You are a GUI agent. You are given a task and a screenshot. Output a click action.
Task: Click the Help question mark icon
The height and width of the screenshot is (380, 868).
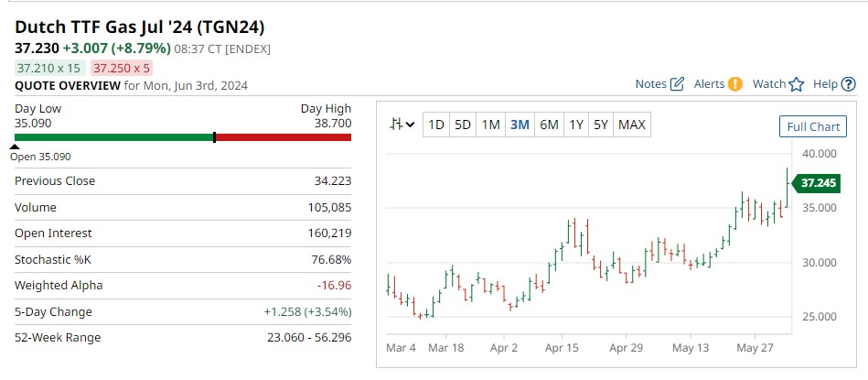(x=848, y=84)
